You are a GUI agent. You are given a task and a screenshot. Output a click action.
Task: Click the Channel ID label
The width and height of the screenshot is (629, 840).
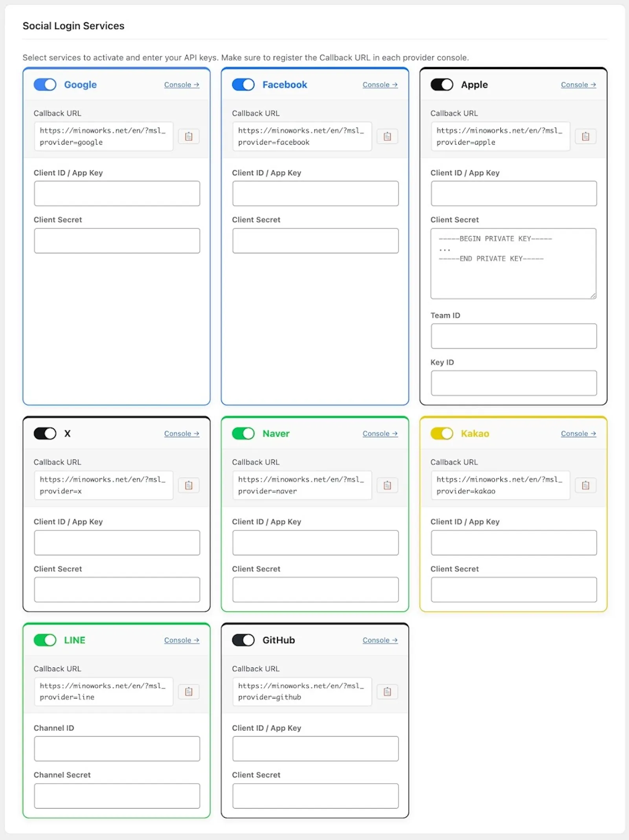54,728
